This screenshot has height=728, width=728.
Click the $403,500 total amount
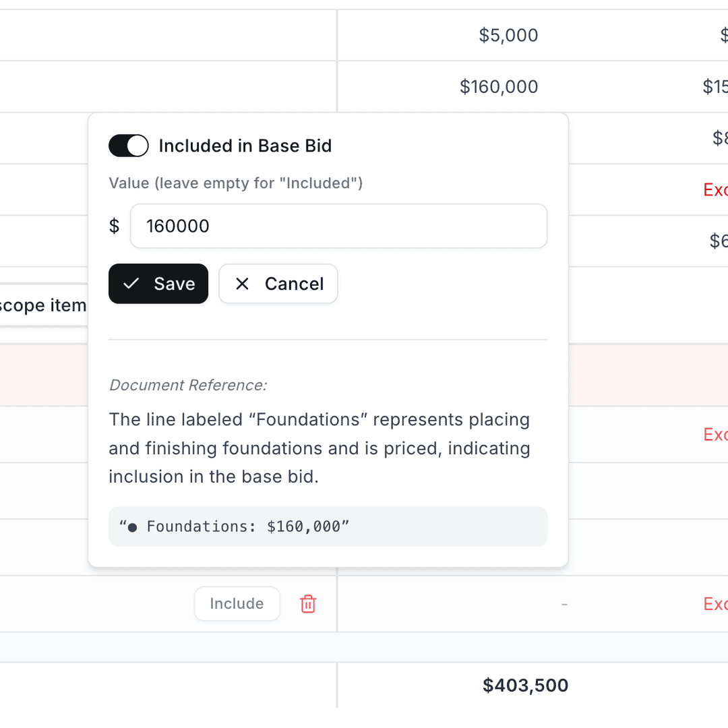pyautogui.click(x=525, y=686)
